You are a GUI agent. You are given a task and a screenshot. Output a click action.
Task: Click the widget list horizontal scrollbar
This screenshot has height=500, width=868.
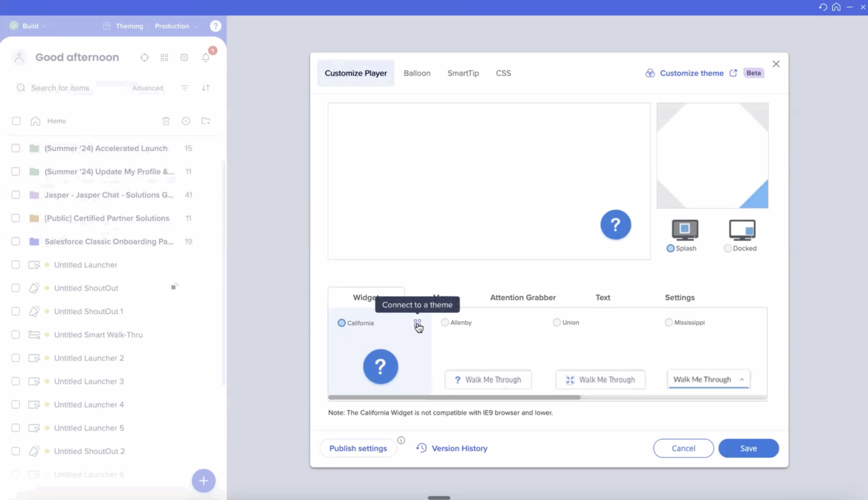click(454, 397)
